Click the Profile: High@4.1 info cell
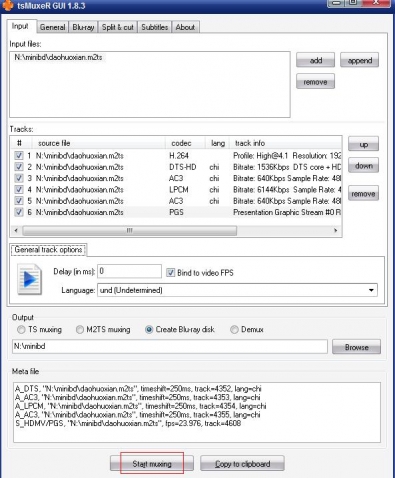Screen dimensions: 395x478 point(287,156)
